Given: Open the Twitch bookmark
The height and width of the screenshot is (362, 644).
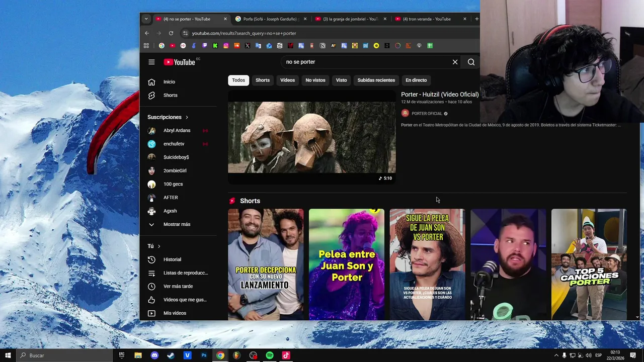Looking at the screenshot, I should pos(204,45).
